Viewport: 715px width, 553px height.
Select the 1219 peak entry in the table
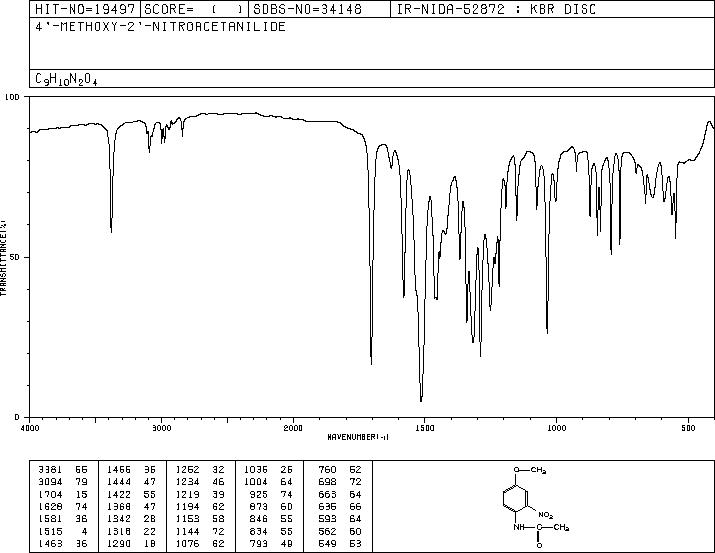[x=200, y=494]
